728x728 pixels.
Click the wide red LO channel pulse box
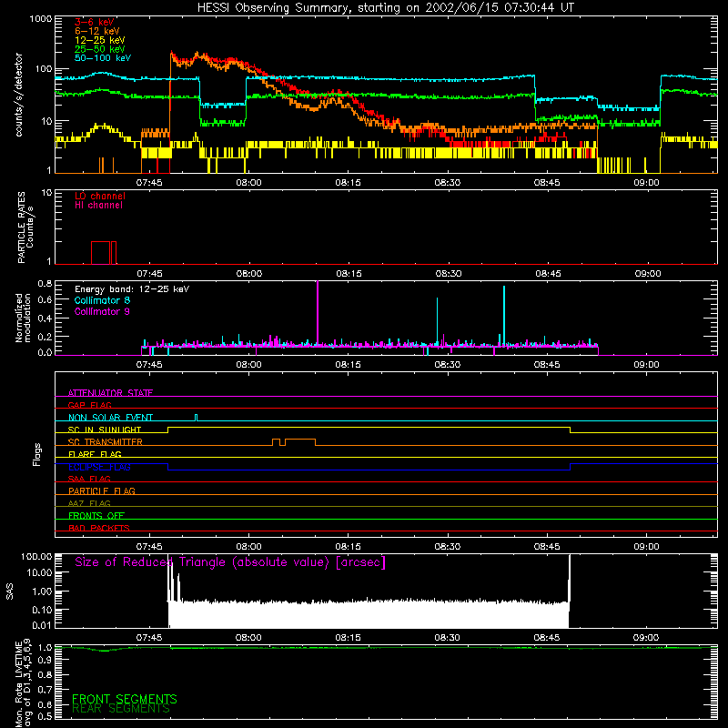tap(101, 253)
